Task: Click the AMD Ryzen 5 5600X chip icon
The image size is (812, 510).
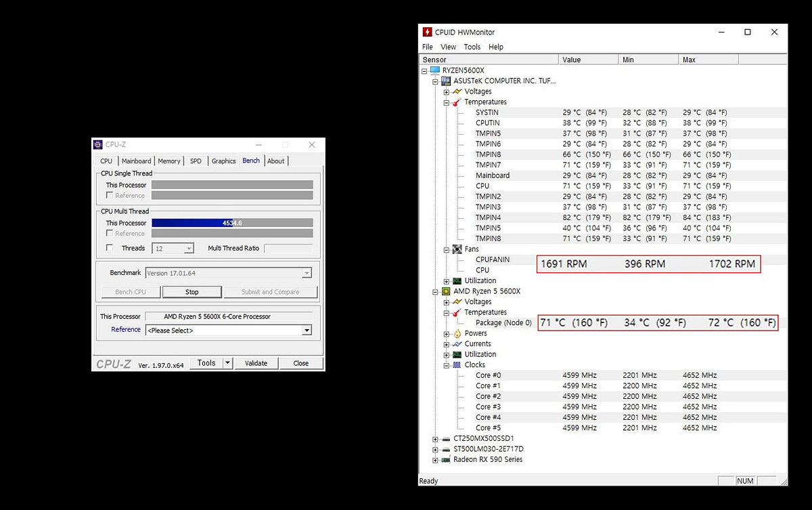Action: [x=446, y=291]
